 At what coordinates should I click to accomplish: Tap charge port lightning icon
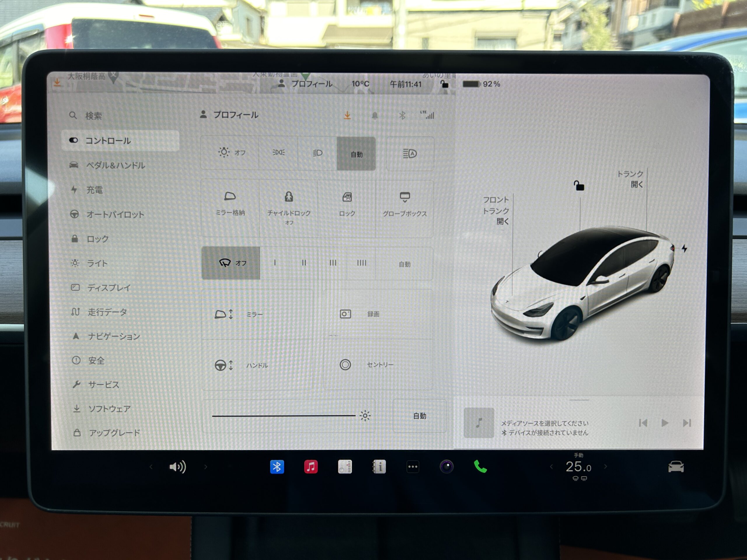tap(684, 249)
